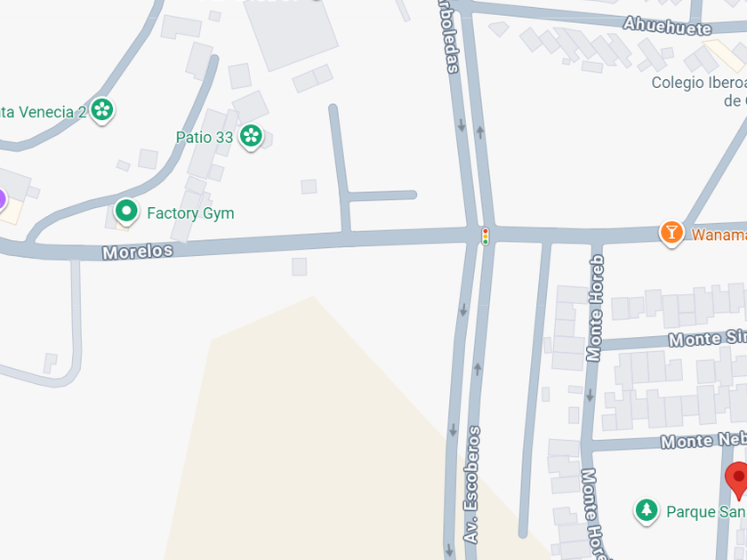Click the purple marker at left edge

pyautogui.click(x=2, y=199)
